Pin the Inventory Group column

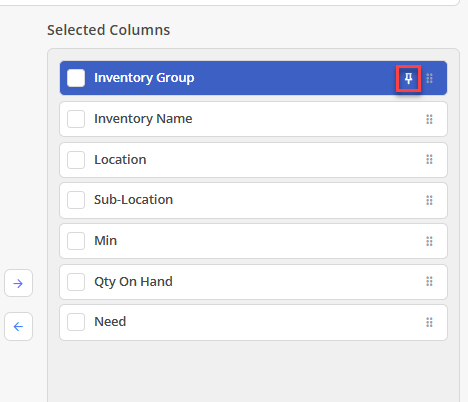tap(408, 79)
